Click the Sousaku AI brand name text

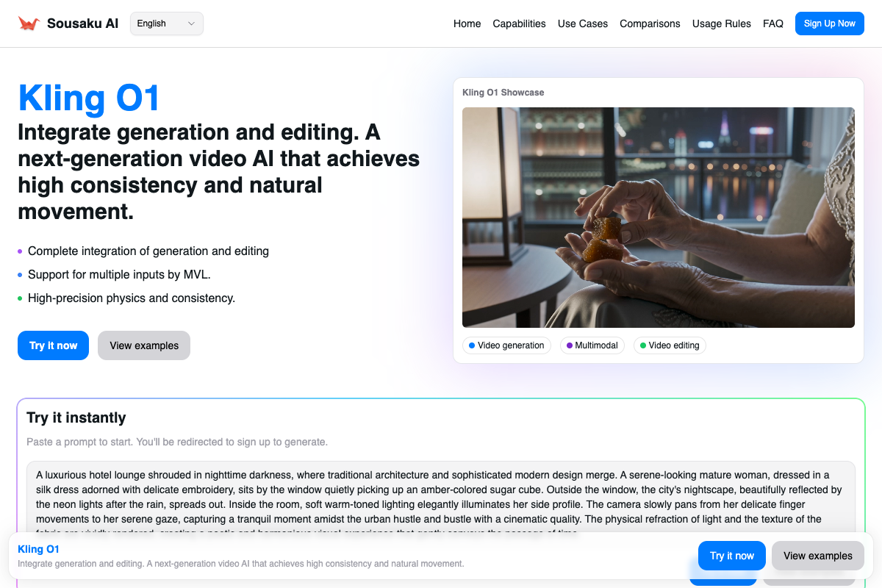82,24
